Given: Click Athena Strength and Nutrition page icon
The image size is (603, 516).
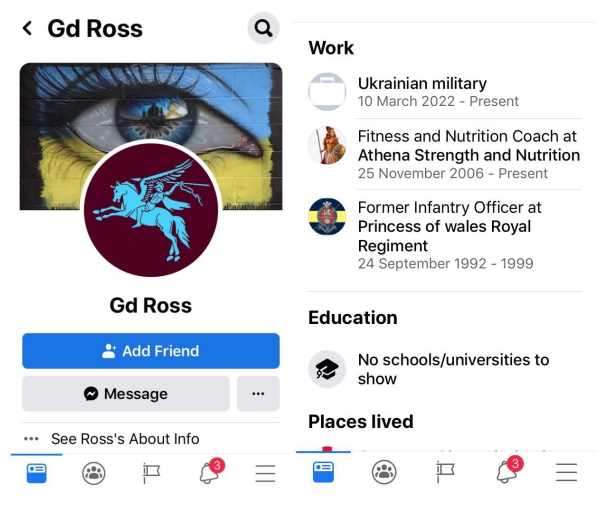Looking at the screenshot, I should tap(327, 145).
